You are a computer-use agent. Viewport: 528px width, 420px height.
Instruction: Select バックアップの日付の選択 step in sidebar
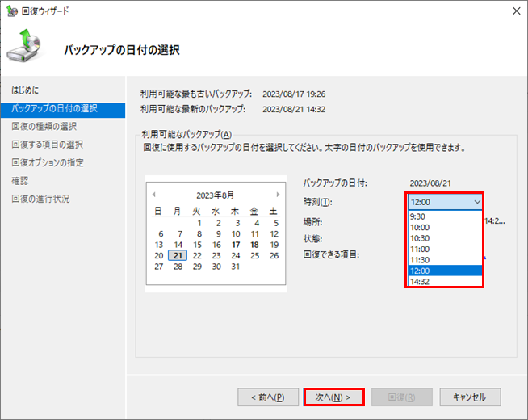(x=63, y=108)
